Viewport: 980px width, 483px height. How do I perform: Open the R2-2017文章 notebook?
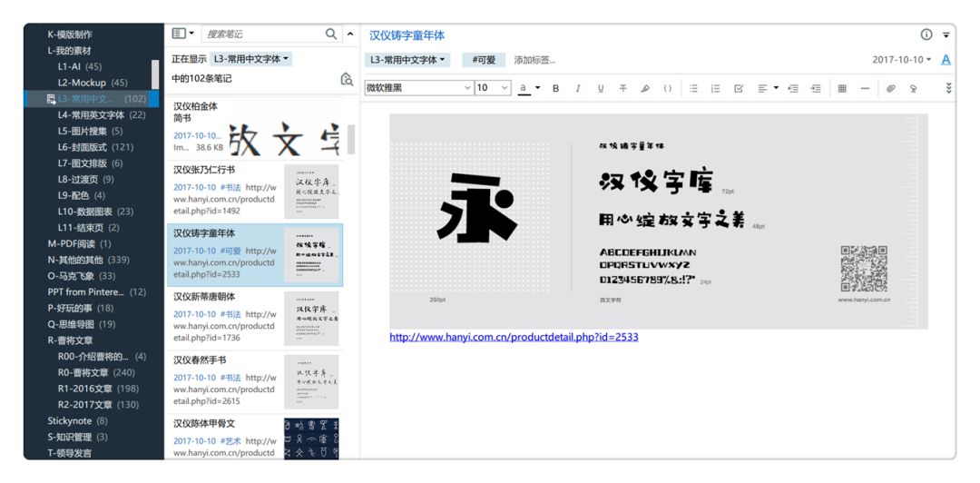pyautogui.click(x=98, y=405)
